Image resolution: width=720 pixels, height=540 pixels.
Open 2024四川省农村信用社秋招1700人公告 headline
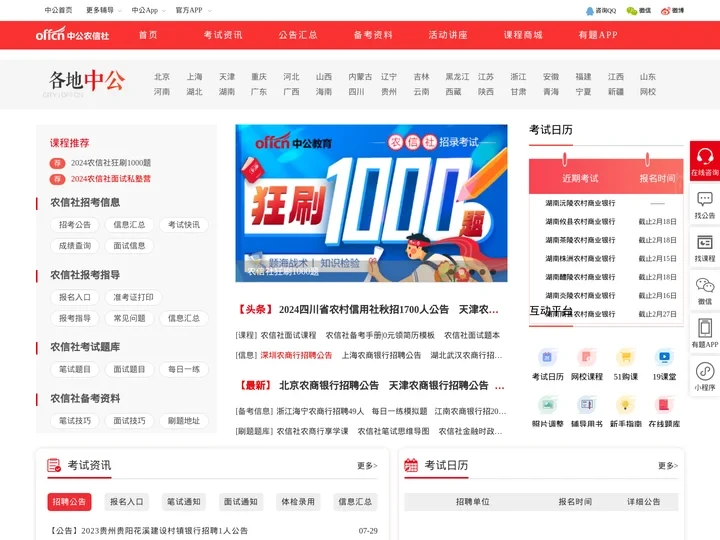pyautogui.click(x=364, y=309)
